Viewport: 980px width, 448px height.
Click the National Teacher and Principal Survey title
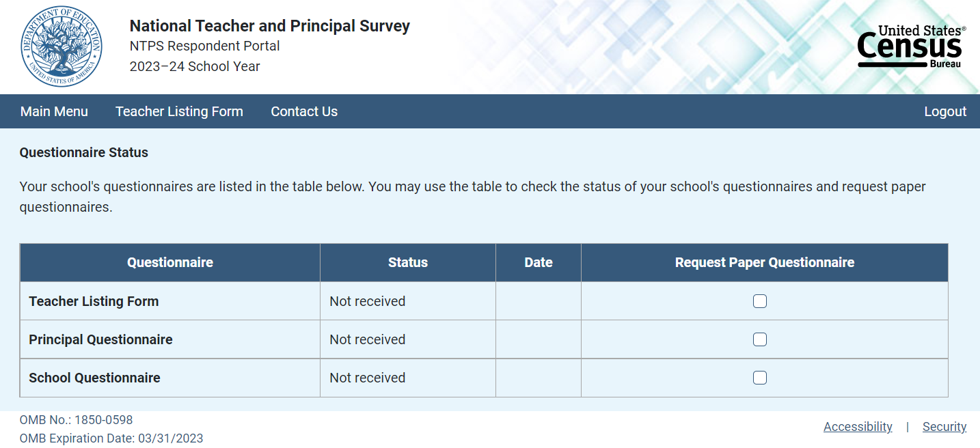click(270, 26)
